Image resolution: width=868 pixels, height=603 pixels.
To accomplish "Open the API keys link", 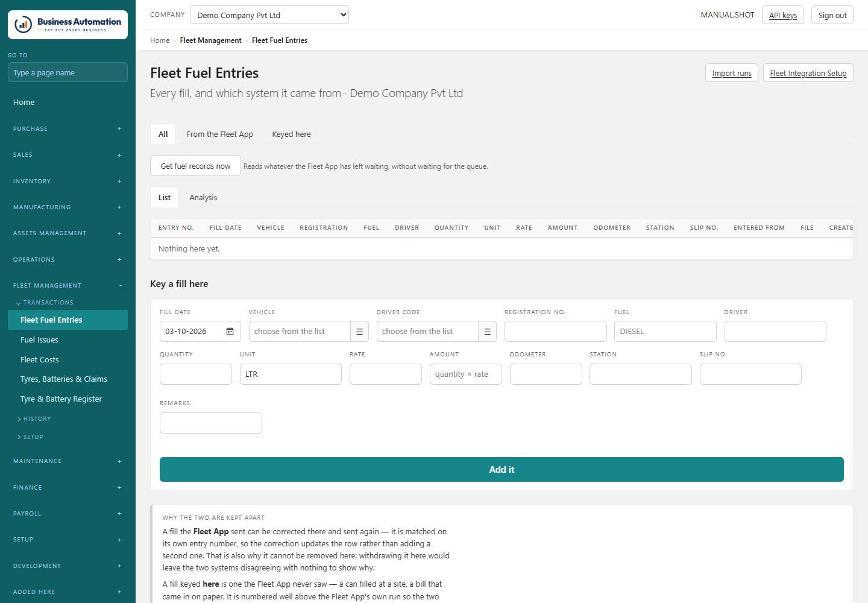I will coord(783,15).
